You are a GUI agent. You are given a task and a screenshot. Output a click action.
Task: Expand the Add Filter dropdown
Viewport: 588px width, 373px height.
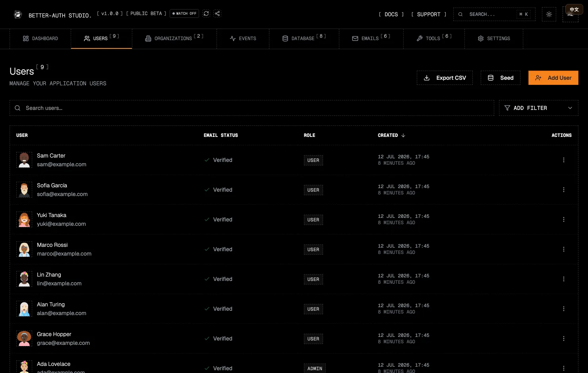tap(539, 108)
